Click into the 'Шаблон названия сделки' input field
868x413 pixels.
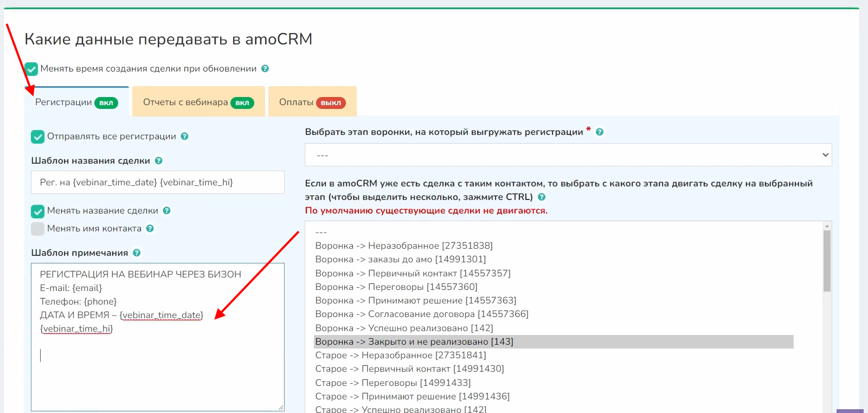pyautogui.click(x=158, y=183)
